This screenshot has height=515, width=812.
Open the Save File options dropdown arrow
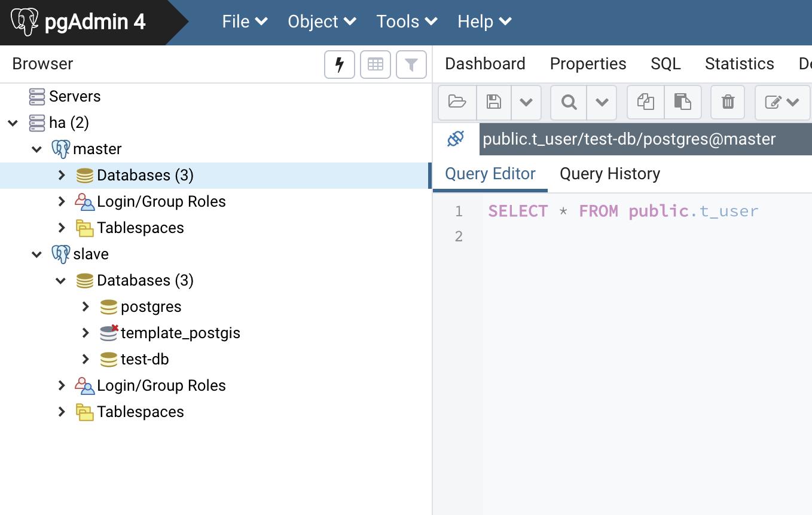[x=526, y=102]
